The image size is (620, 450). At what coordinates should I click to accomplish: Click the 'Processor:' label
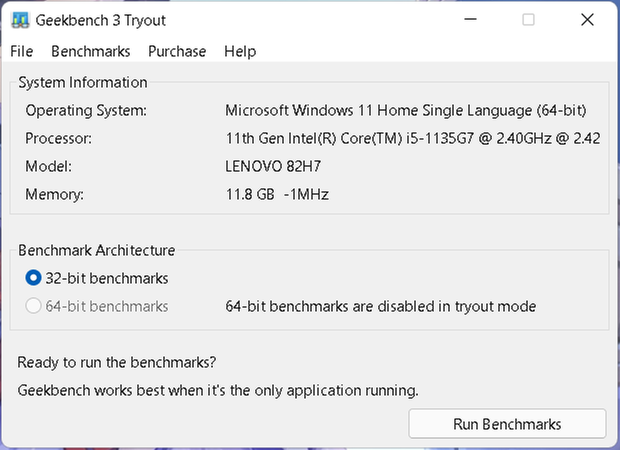tap(59, 138)
